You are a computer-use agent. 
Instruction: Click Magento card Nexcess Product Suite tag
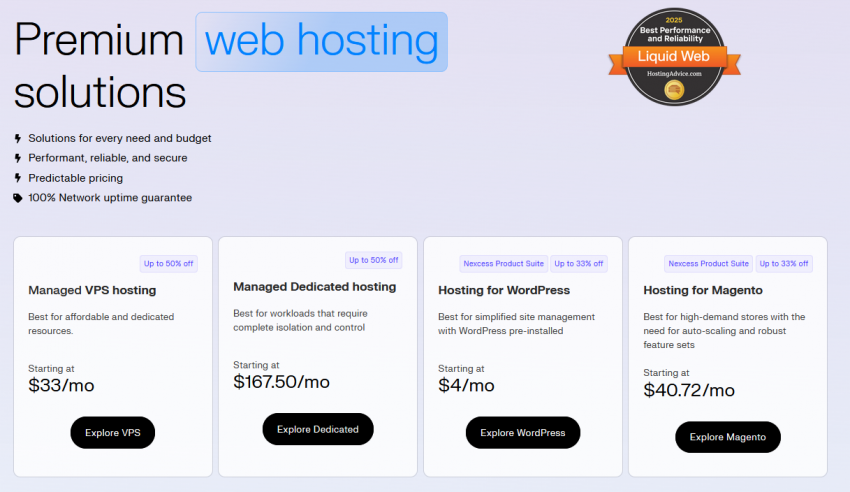pos(708,264)
